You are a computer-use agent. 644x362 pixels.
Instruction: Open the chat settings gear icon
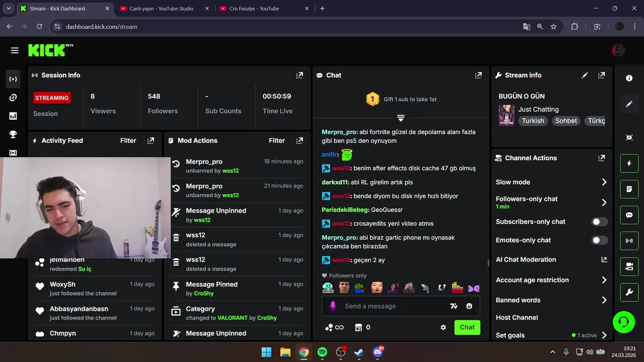click(443, 327)
